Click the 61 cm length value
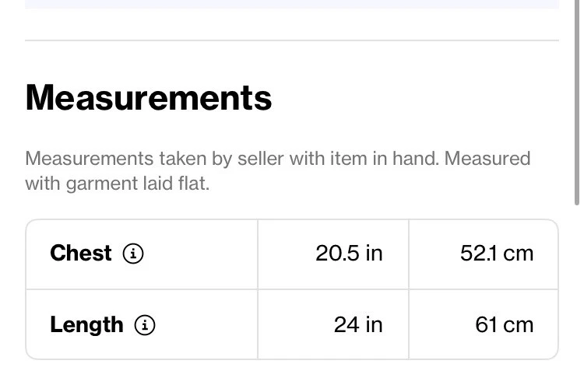Viewport: 584px width, 392px height. [504, 325]
